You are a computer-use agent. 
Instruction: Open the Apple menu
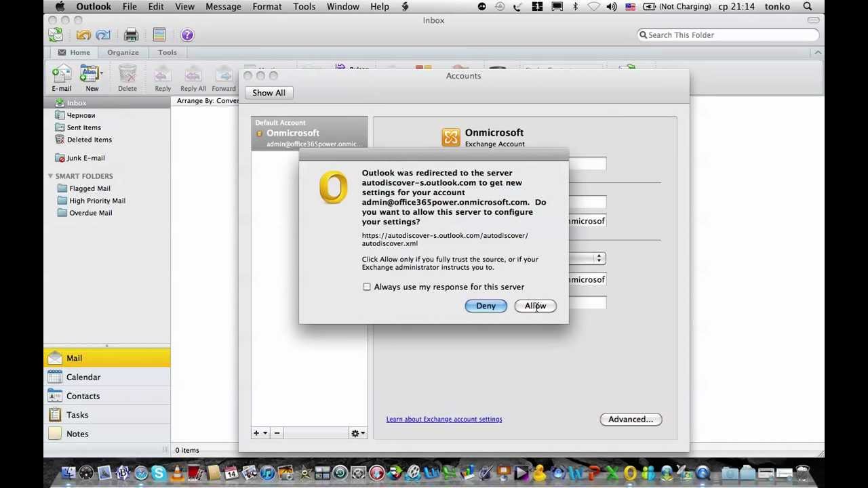pyautogui.click(x=60, y=7)
